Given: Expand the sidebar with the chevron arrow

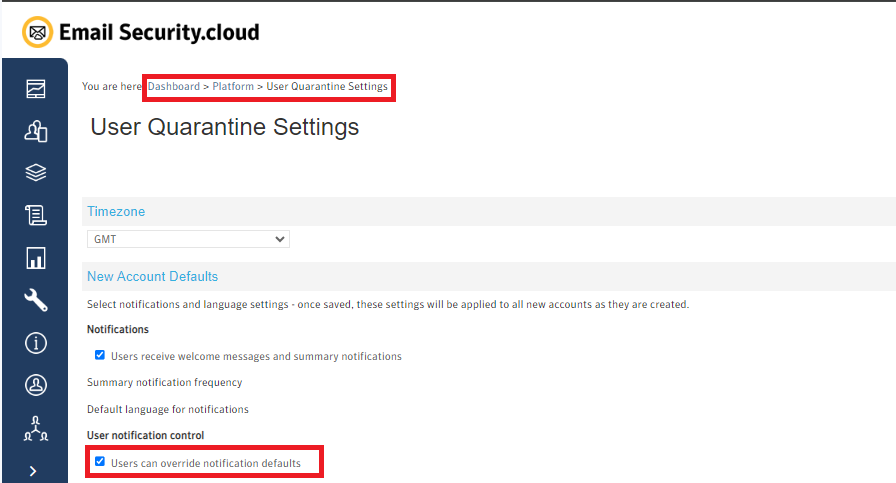Looking at the screenshot, I should (34, 470).
